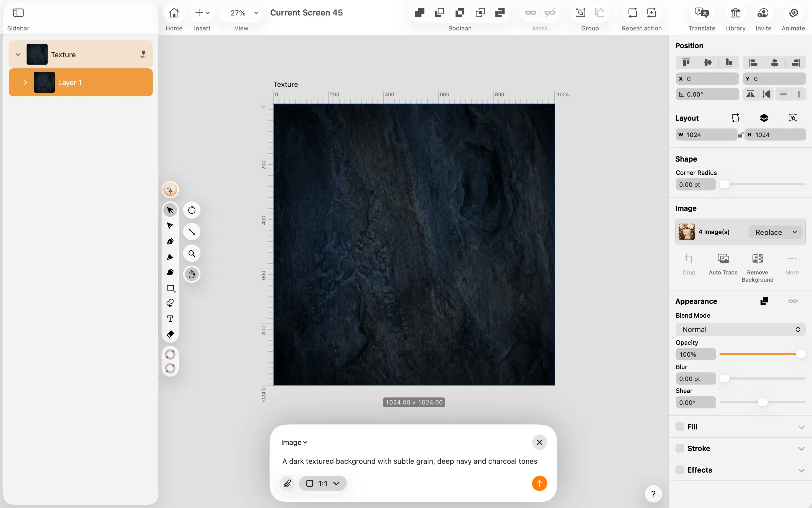Open the Blend Mode Normal dropdown
Viewport: 812px width, 508px height.
click(740, 329)
